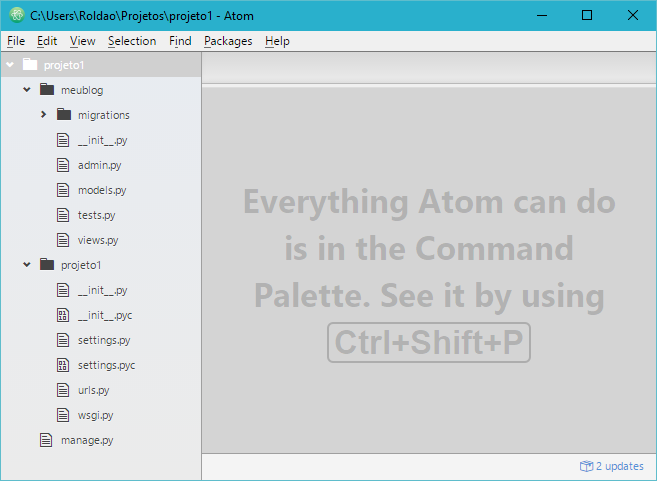Click the manage.py file icon

46,440
